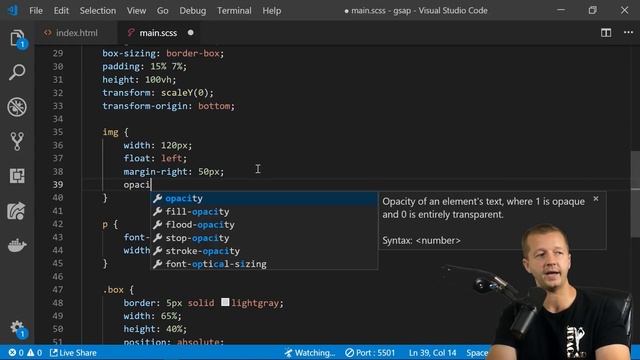
Task: Click the editor vertical scrollbar thumb
Action: click(x=635, y=194)
